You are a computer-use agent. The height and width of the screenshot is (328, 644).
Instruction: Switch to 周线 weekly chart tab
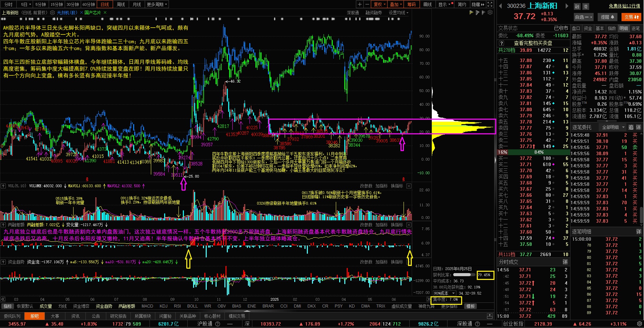click(x=121, y=4)
